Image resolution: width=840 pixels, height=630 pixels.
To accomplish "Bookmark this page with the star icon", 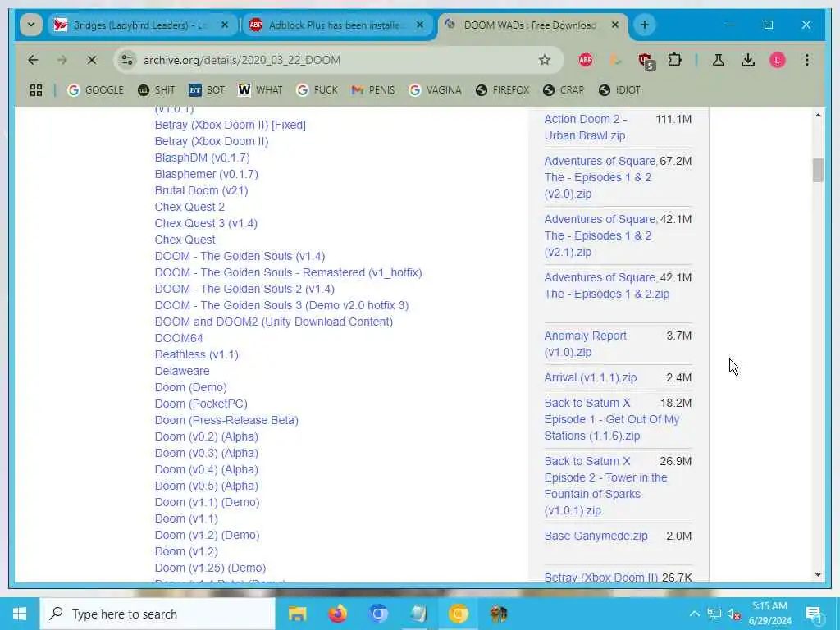I will pos(545,60).
